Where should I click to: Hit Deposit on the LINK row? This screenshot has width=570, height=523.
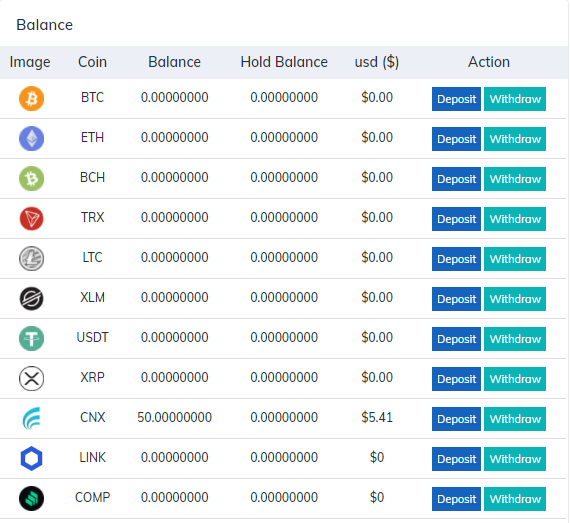click(x=456, y=459)
